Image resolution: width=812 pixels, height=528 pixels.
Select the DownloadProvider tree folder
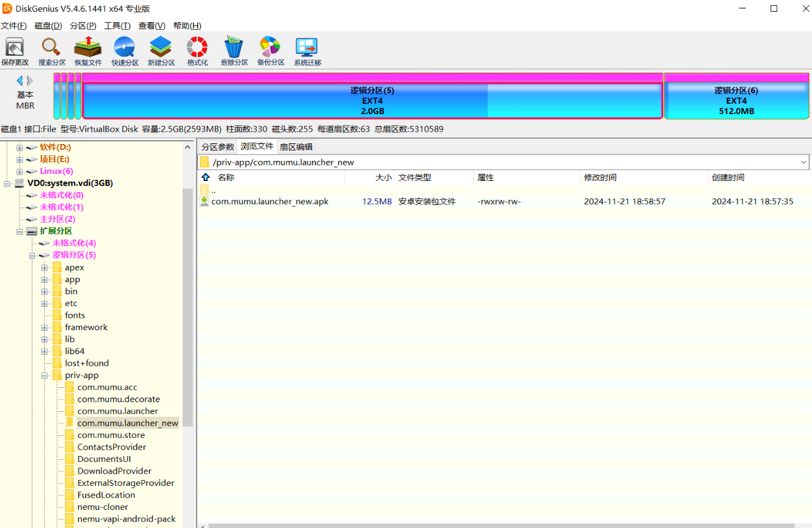[114, 472]
